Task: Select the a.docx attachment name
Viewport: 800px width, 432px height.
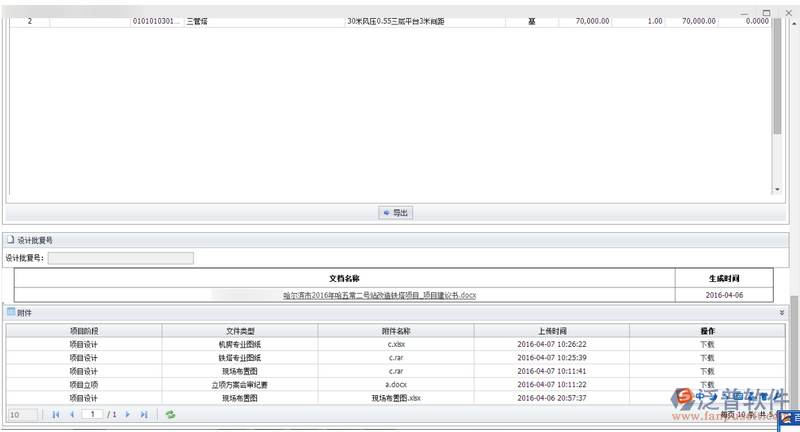Action: [x=396, y=385]
